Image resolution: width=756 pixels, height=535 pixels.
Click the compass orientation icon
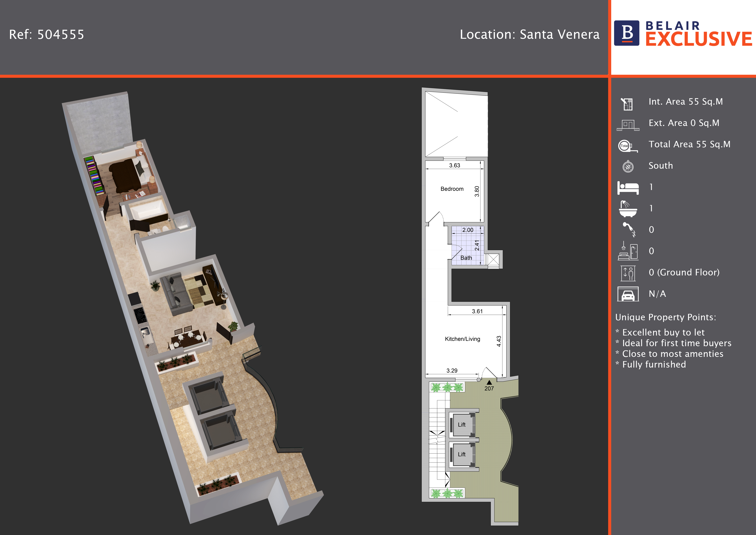628,167
